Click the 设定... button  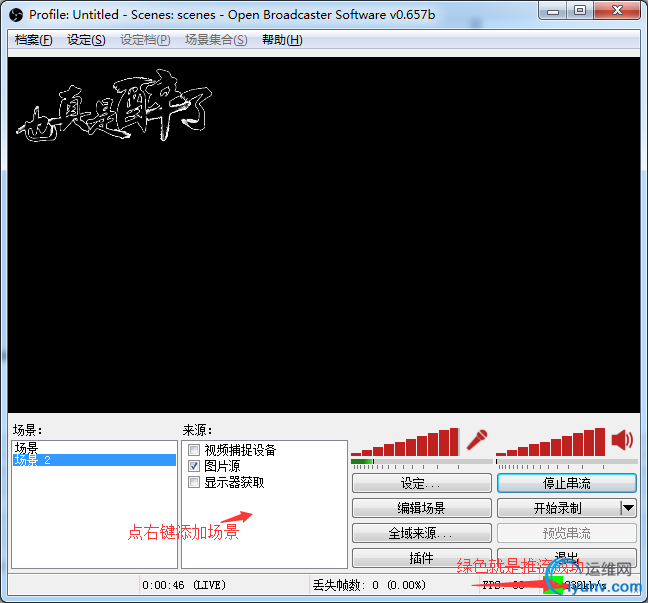[x=422, y=483]
